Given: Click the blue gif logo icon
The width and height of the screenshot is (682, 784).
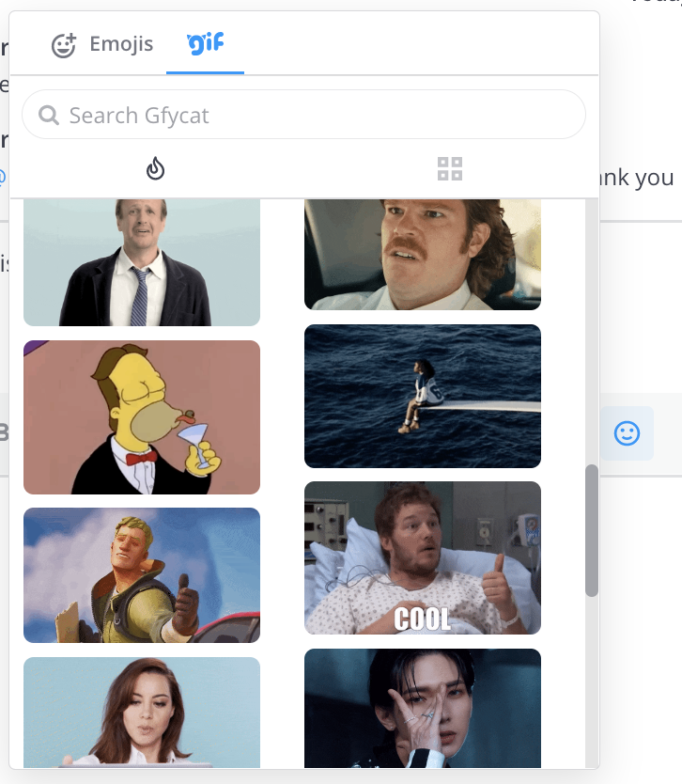Looking at the screenshot, I should click(205, 43).
